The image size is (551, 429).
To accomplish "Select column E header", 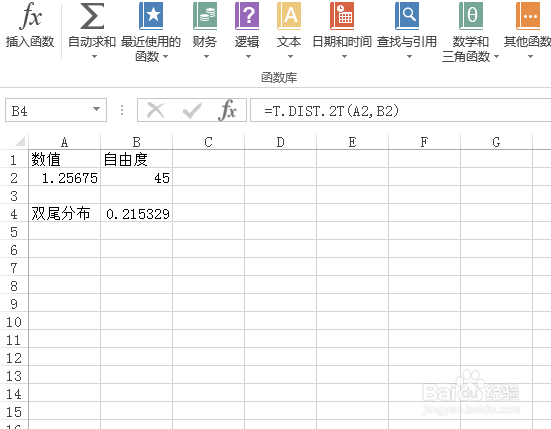I will (x=352, y=142).
